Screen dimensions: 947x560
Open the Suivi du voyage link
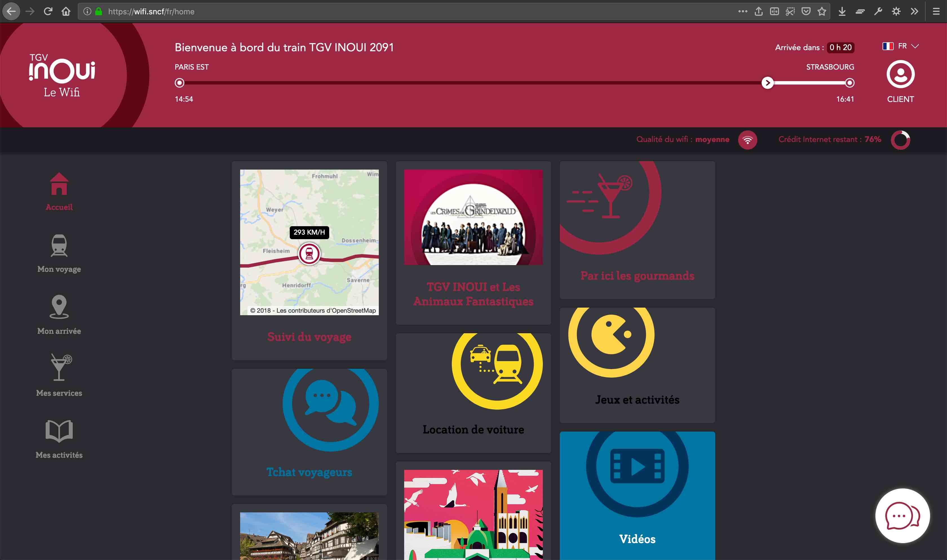[x=309, y=337]
